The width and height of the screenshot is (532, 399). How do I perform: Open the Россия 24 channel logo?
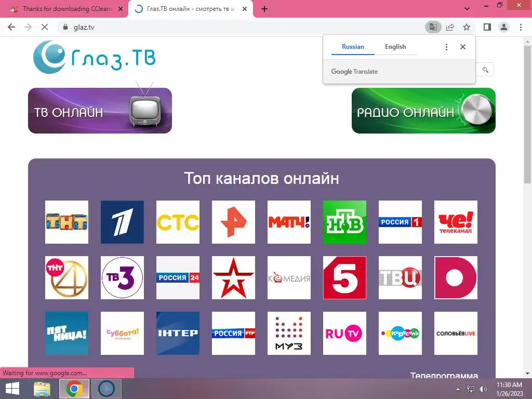178,277
